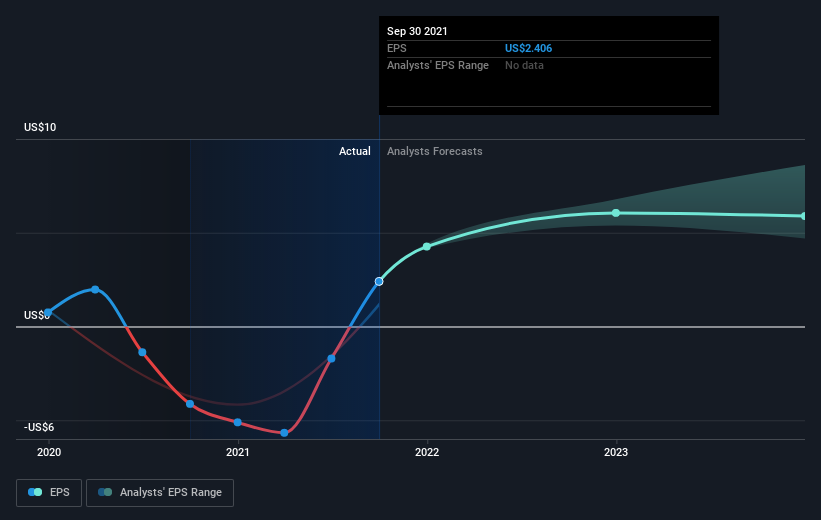The height and width of the screenshot is (520, 821).
Task: Click the Analysts Forecasts label
Action: click(x=435, y=151)
